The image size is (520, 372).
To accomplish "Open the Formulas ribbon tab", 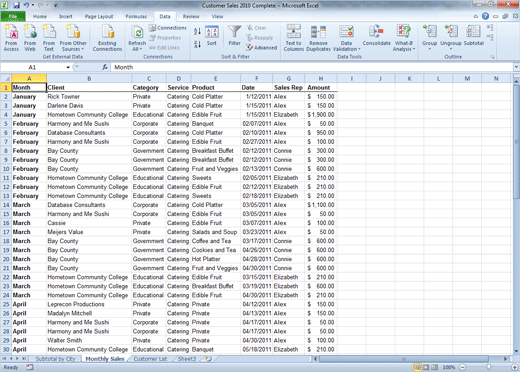I will (x=136, y=16).
